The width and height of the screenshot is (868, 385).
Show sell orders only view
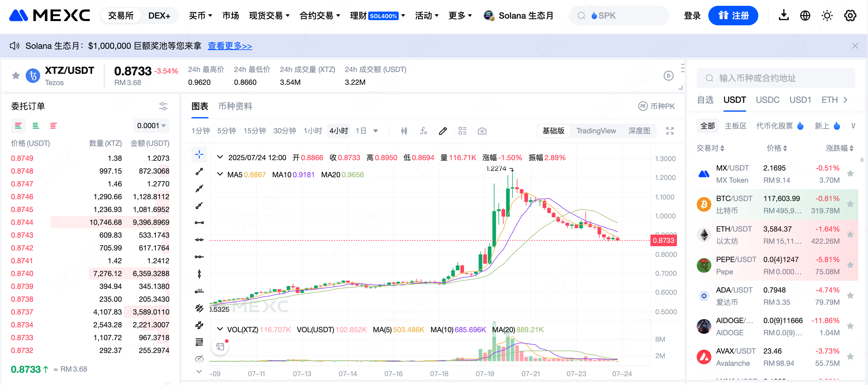[x=53, y=126]
